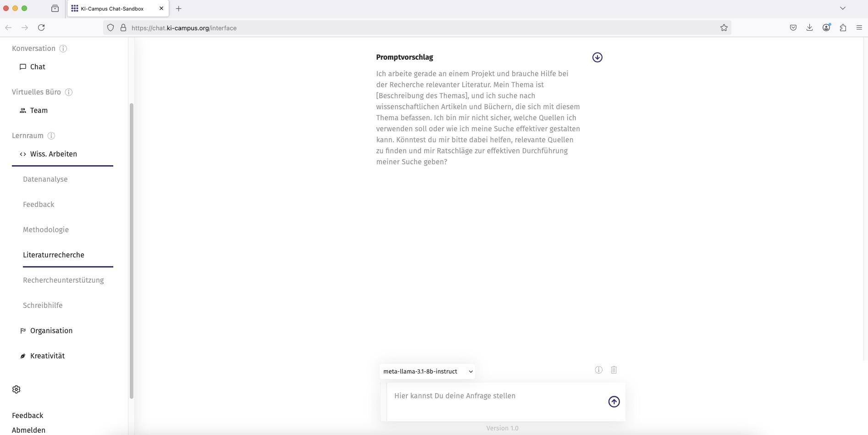Expand the Kreativität section
868x435 pixels.
click(x=47, y=356)
